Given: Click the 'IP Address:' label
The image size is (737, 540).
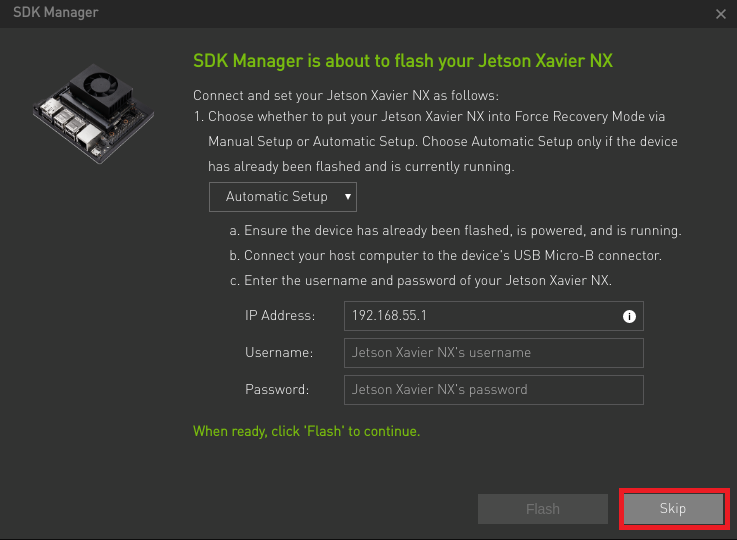Looking at the screenshot, I should (x=280, y=315).
